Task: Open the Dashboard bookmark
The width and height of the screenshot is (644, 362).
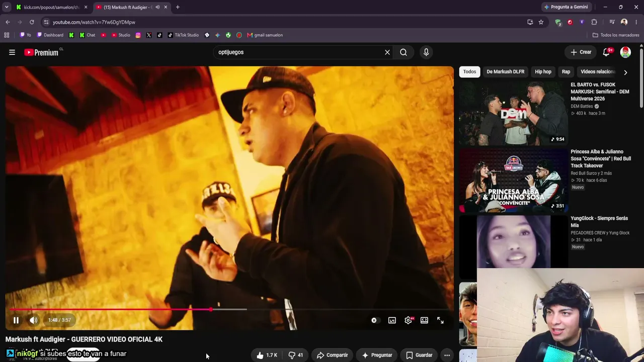Action: 49,35
